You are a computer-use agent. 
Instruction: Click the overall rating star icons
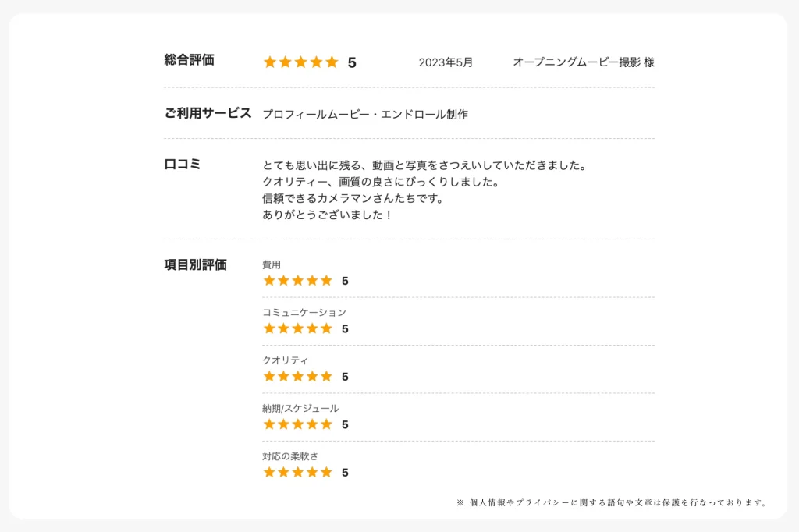(300, 62)
